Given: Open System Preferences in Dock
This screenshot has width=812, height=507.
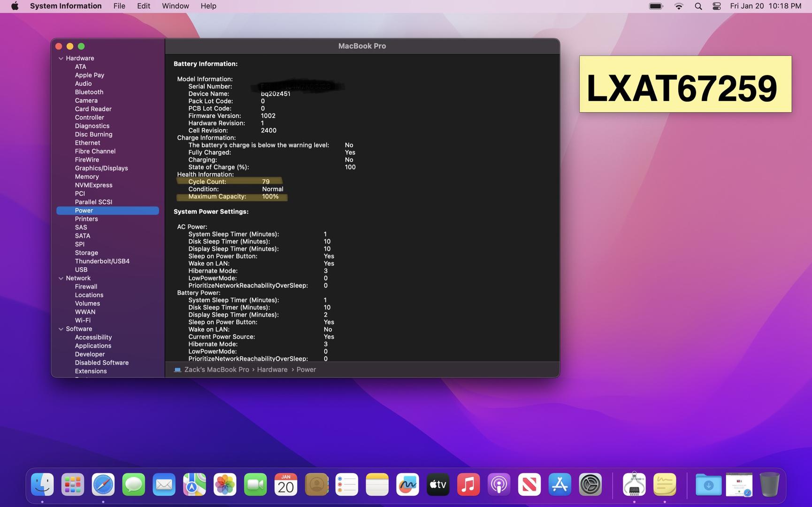Looking at the screenshot, I should coord(590,484).
